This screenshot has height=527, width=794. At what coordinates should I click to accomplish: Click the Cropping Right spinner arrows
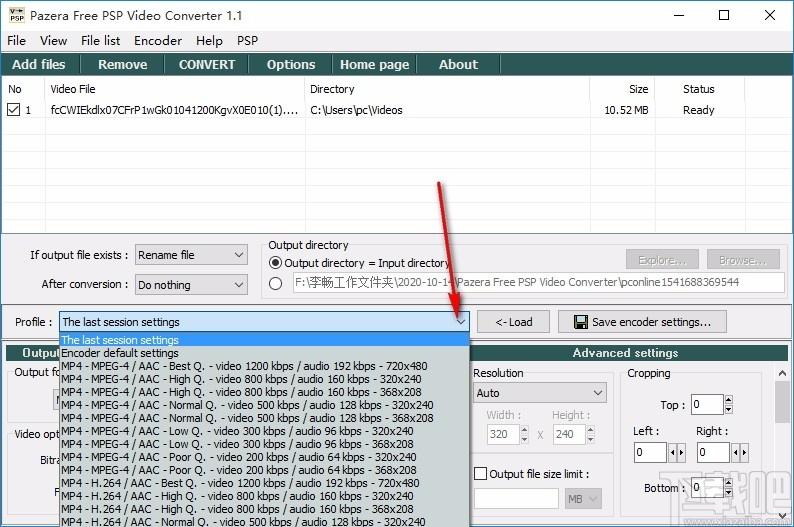tap(740, 452)
